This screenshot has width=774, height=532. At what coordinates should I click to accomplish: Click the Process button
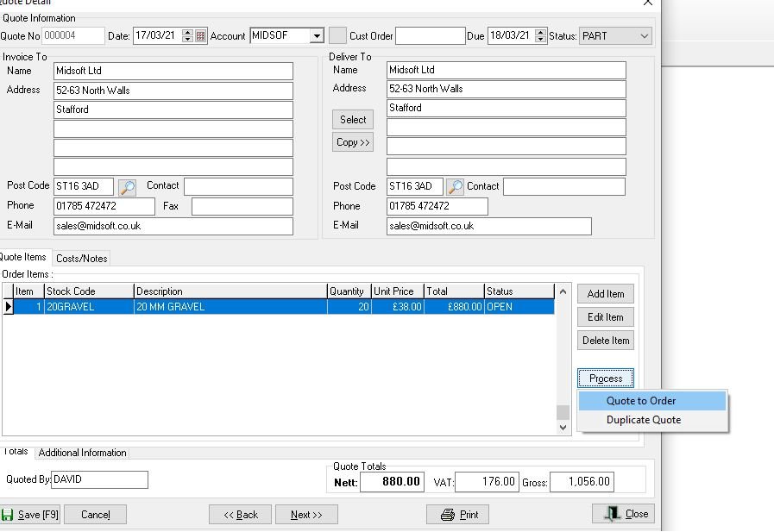click(x=606, y=379)
